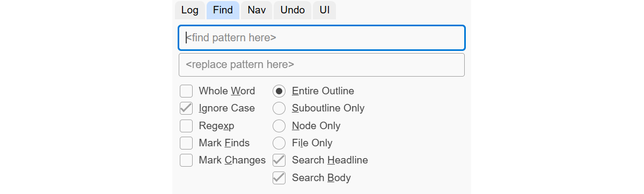Switch to the Undo tab

[292, 10]
